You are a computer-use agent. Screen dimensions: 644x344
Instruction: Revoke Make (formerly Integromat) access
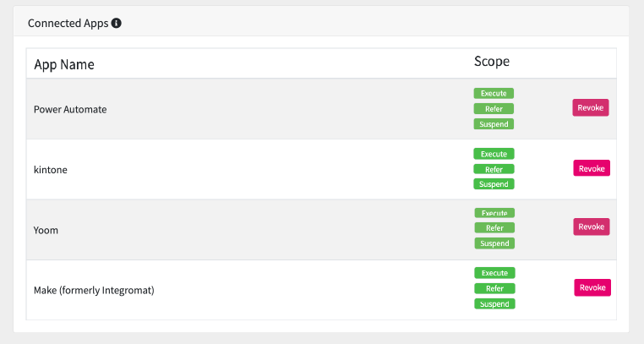tap(592, 287)
